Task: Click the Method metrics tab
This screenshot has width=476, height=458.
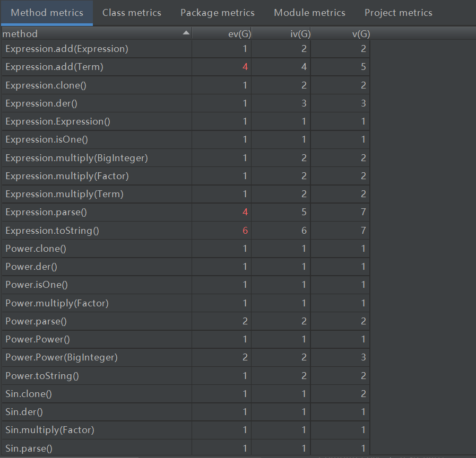Action: point(47,13)
